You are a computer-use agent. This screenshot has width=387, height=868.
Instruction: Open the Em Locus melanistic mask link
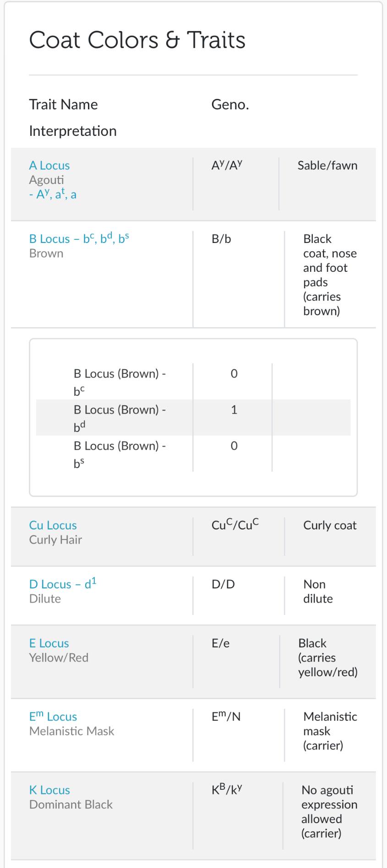[53, 717]
